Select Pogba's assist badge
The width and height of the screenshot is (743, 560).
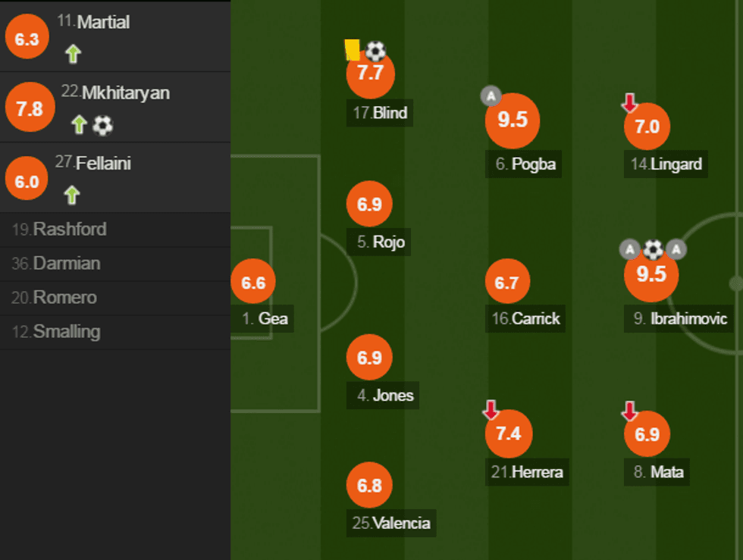click(x=491, y=97)
